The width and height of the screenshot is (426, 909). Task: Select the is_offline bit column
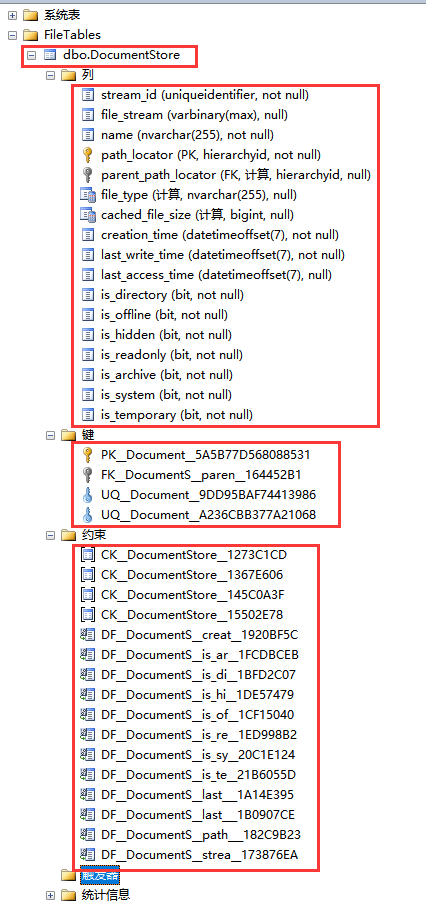[x=164, y=315]
